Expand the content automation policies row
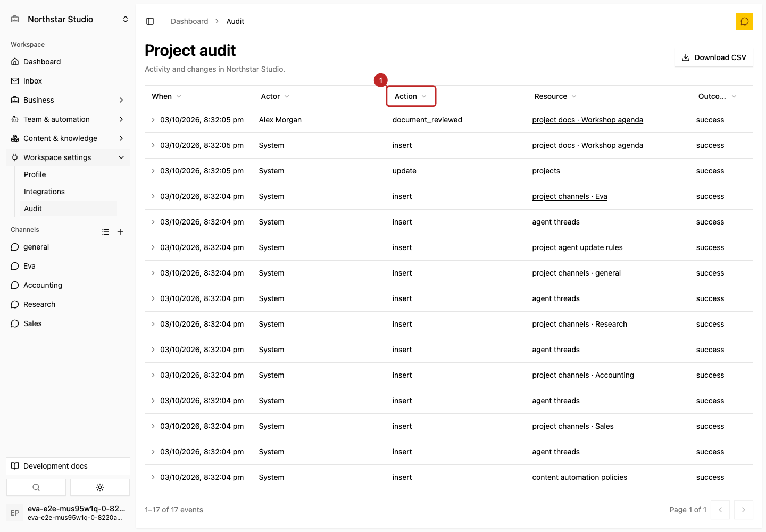766x532 pixels. tap(153, 477)
